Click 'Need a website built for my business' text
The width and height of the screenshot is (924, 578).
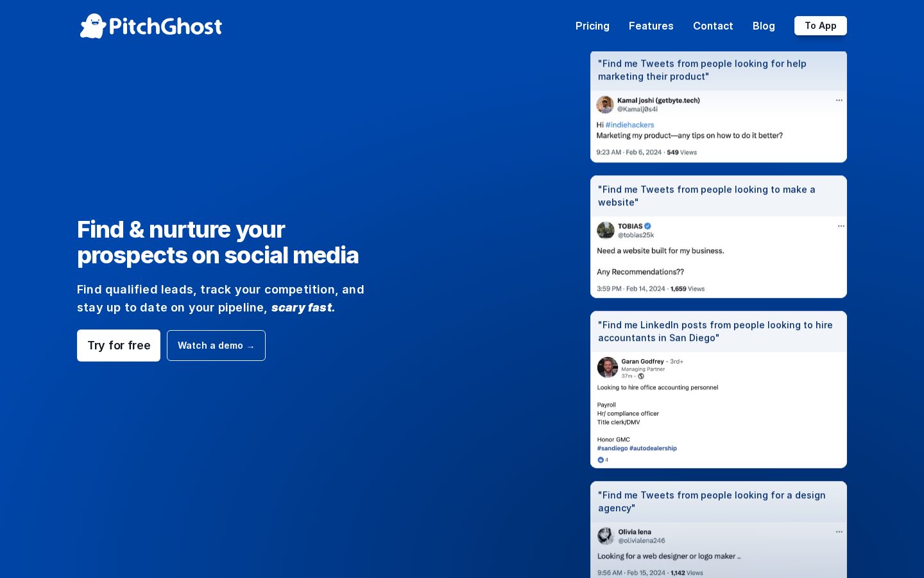click(x=660, y=251)
